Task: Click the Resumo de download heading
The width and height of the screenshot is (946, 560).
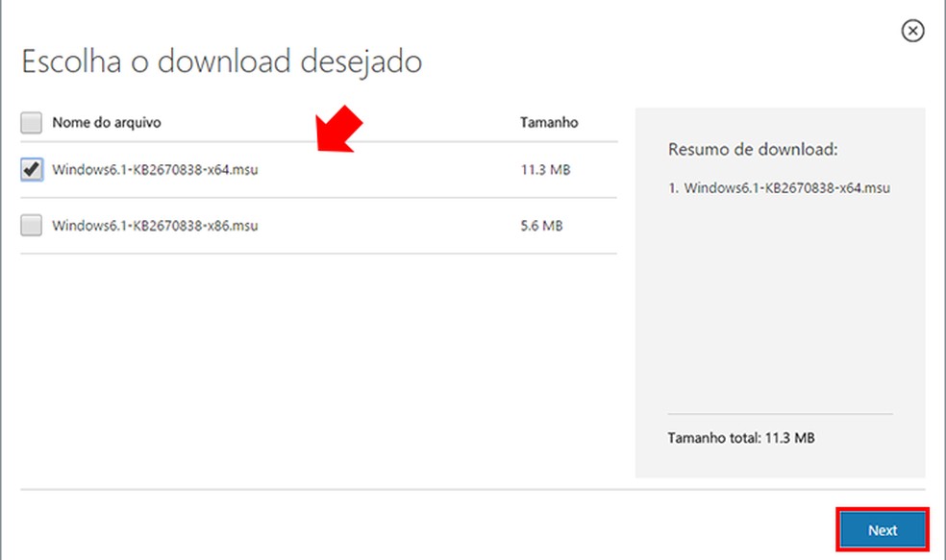Action: (753, 150)
